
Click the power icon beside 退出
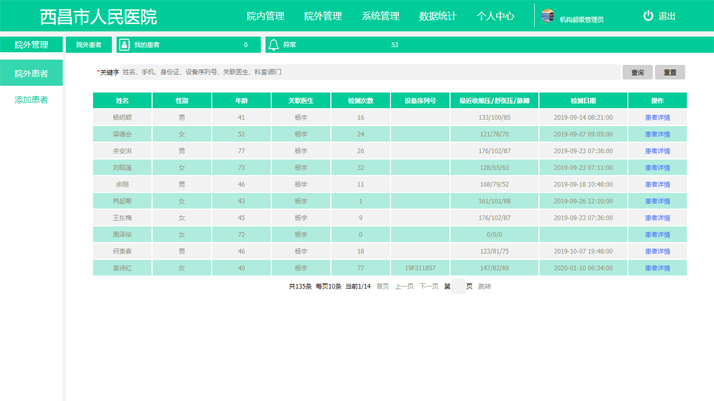click(648, 16)
